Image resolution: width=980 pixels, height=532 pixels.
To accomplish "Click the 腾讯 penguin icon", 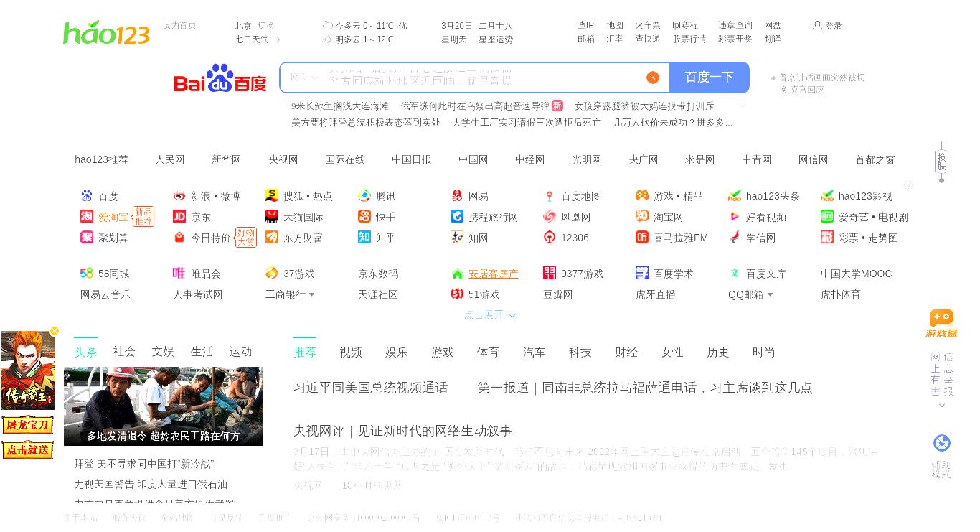I will click(364, 196).
